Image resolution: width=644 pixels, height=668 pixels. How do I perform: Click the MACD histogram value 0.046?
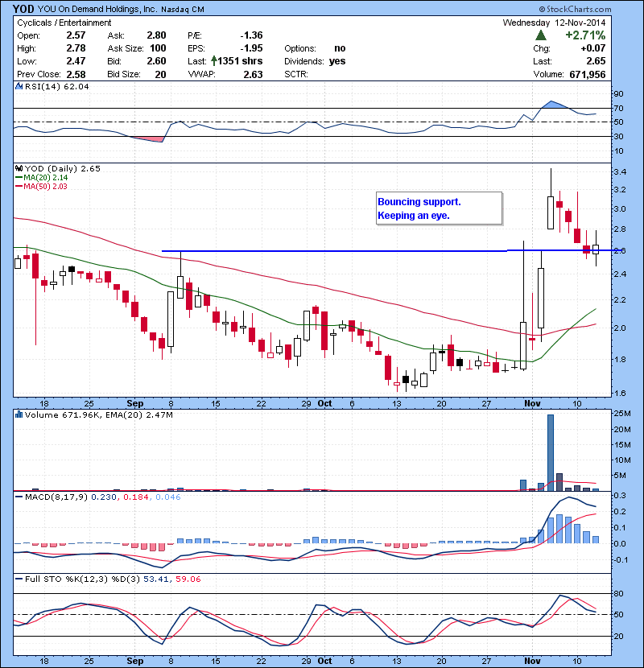pyautogui.click(x=168, y=497)
